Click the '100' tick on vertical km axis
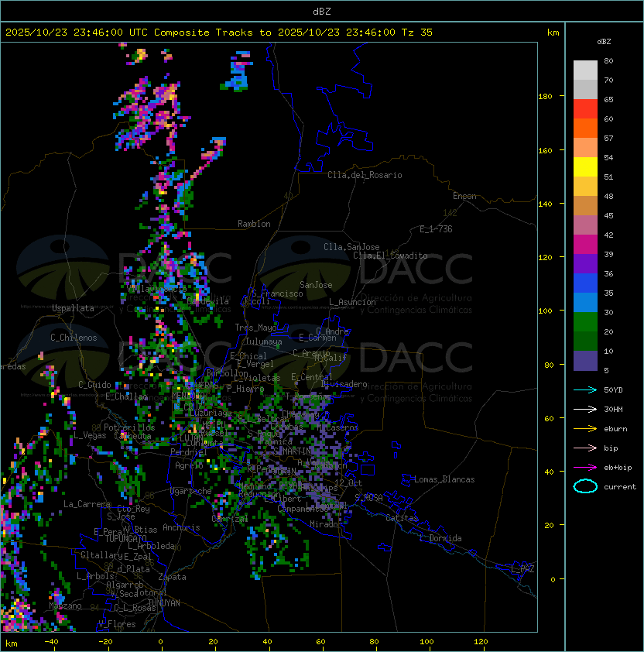This screenshot has width=644, height=652. 545,311
